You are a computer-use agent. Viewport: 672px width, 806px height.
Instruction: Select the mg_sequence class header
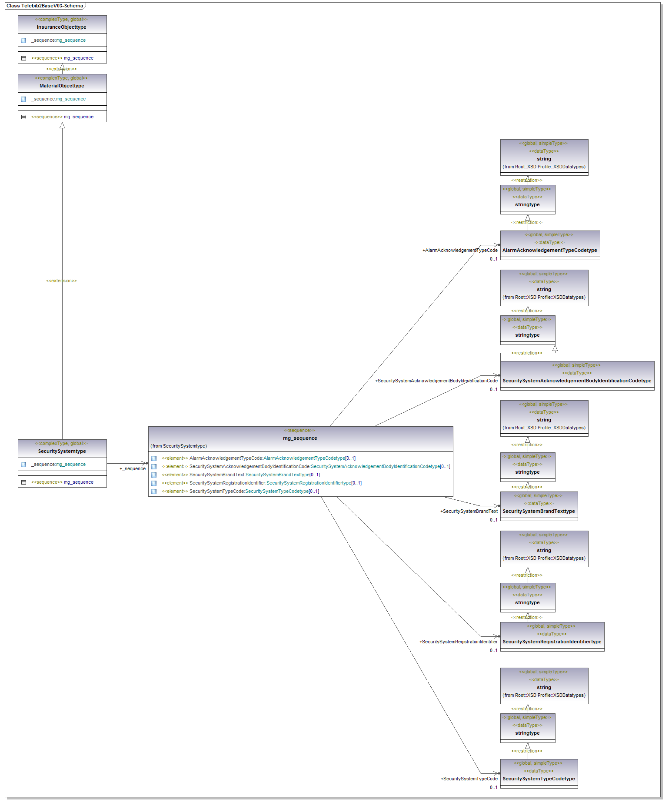click(x=300, y=438)
